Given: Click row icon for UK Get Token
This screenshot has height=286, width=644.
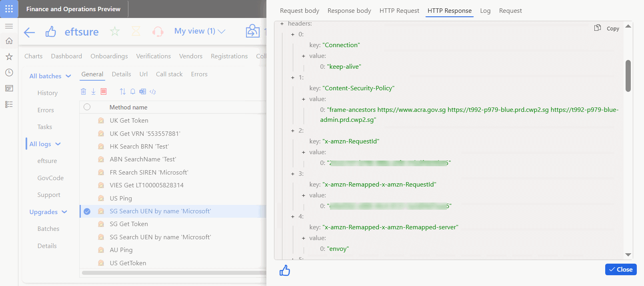Looking at the screenshot, I should [x=101, y=121].
